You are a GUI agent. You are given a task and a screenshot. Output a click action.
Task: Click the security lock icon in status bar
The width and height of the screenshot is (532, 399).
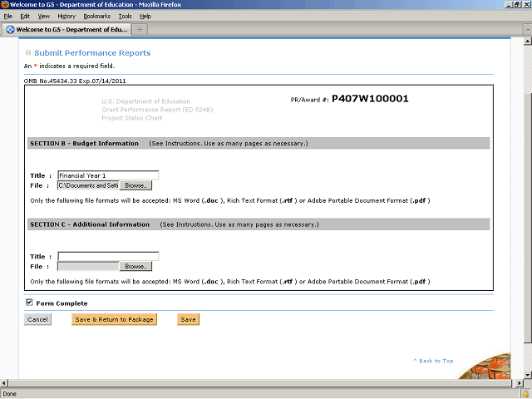point(525,393)
